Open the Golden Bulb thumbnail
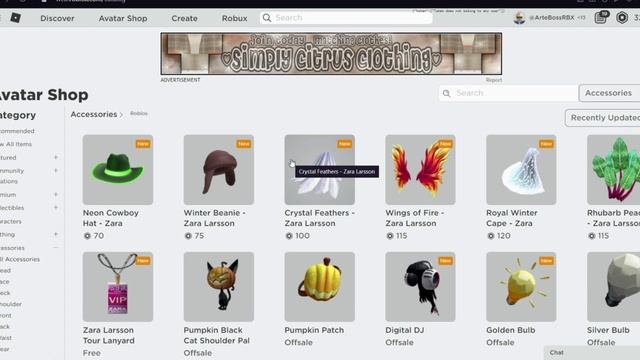The image size is (640, 360). 521,287
